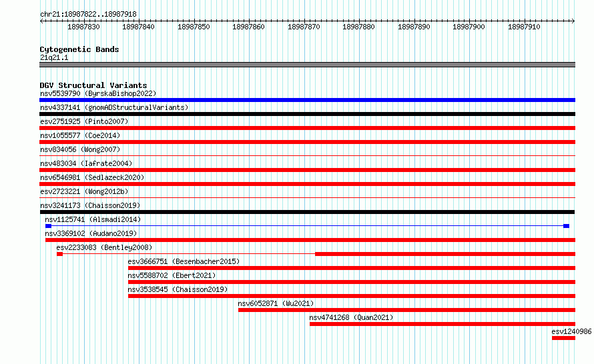Click the nsv1125741 (Alsmadi2014) label
This screenshot has height=364, width=594.
(93, 219)
